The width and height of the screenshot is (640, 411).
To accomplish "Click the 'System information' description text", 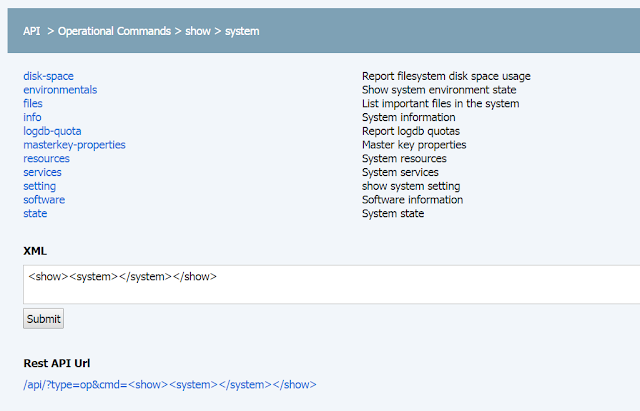I will tap(409, 118).
